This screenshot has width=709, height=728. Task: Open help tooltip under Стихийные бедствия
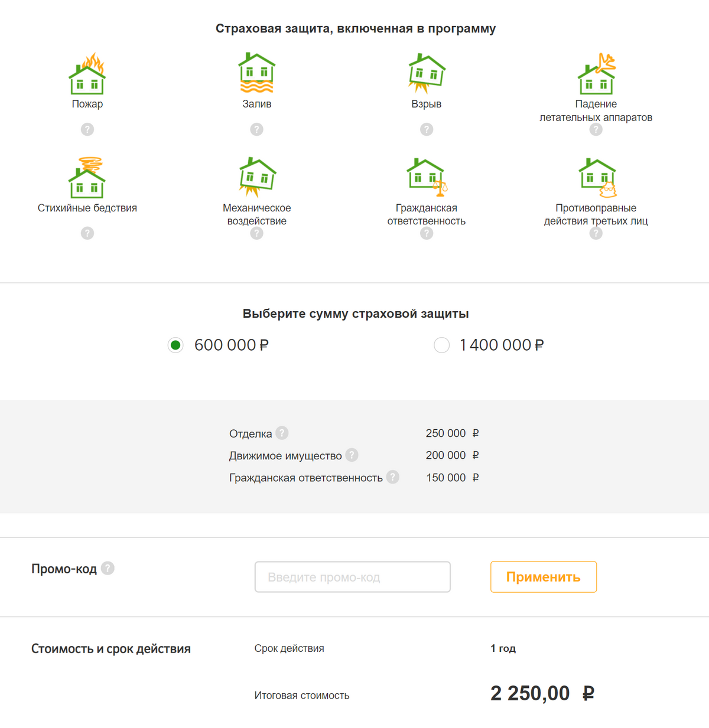(x=87, y=233)
